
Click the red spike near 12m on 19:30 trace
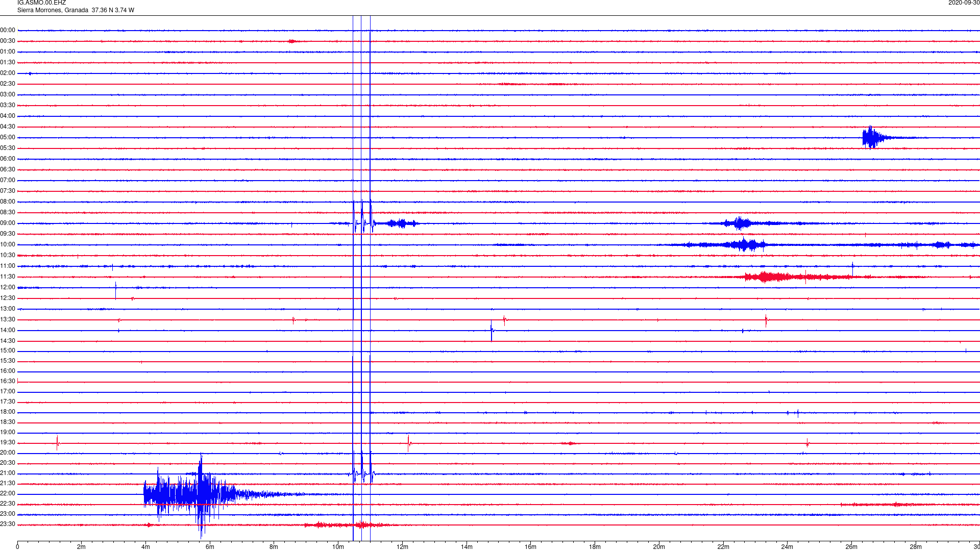(x=409, y=443)
